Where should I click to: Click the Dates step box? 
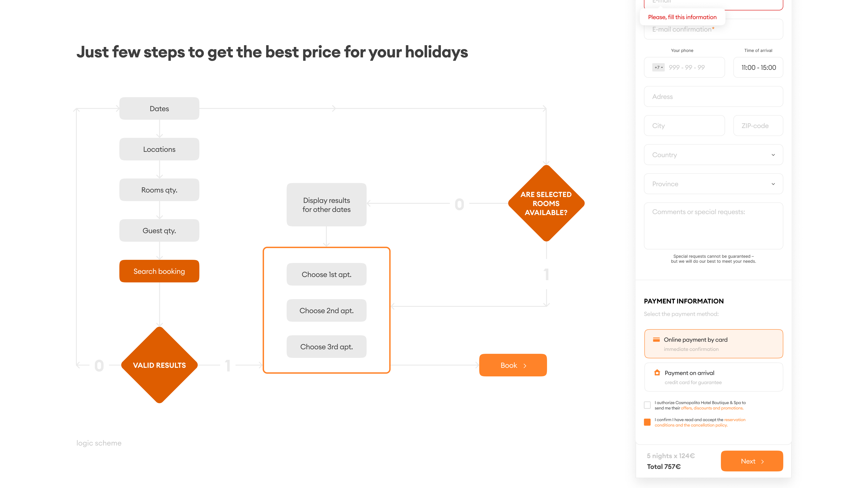[x=159, y=108]
